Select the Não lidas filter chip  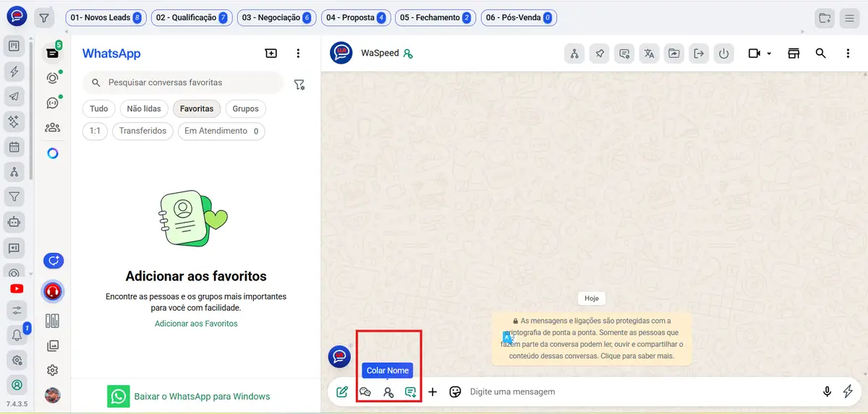[x=144, y=109]
